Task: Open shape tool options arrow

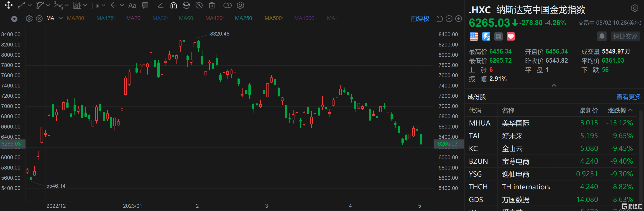Action: coord(48,5)
